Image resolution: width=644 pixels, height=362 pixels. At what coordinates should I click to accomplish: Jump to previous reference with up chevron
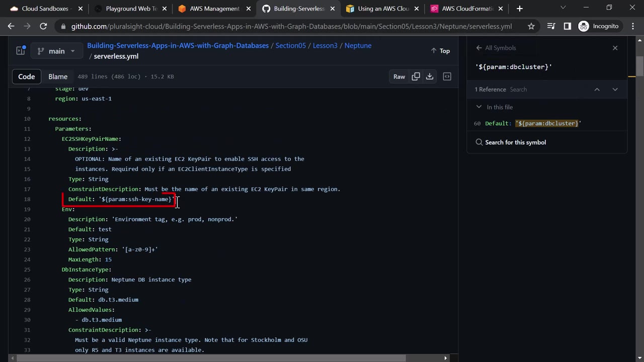(597, 89)
